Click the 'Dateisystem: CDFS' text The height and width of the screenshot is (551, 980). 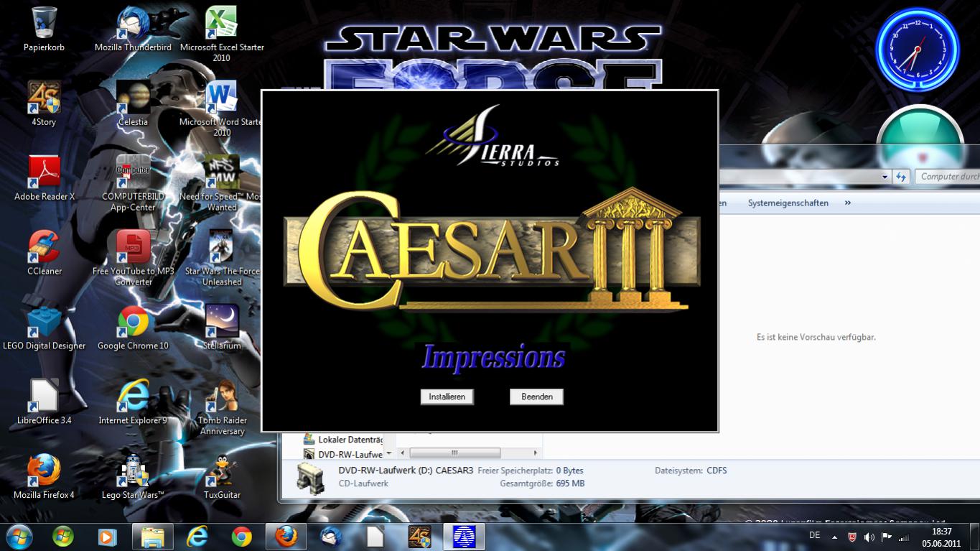(691, 471)
